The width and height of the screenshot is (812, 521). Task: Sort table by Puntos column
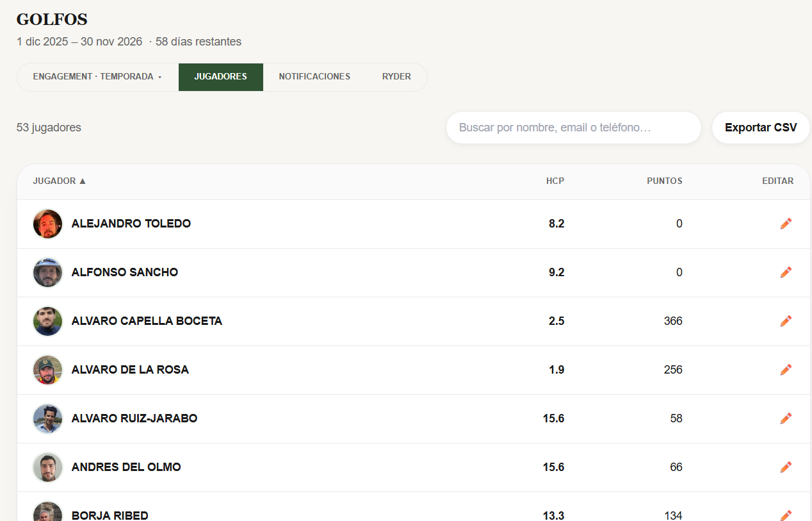tap(665, 181)
